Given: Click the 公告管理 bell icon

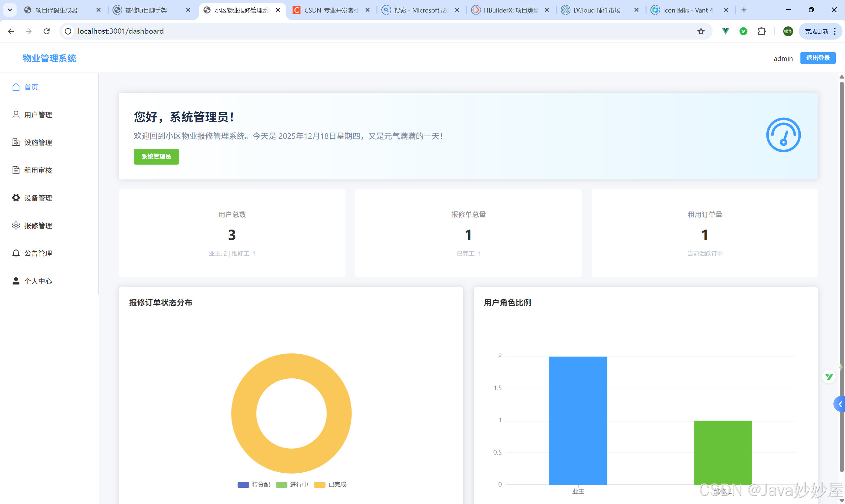Looking at the screenshot, I should [x=16, y=253].
